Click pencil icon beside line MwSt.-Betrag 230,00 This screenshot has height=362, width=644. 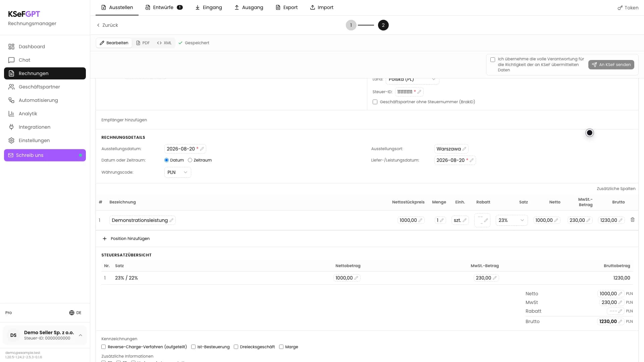[x=588, y=220]
